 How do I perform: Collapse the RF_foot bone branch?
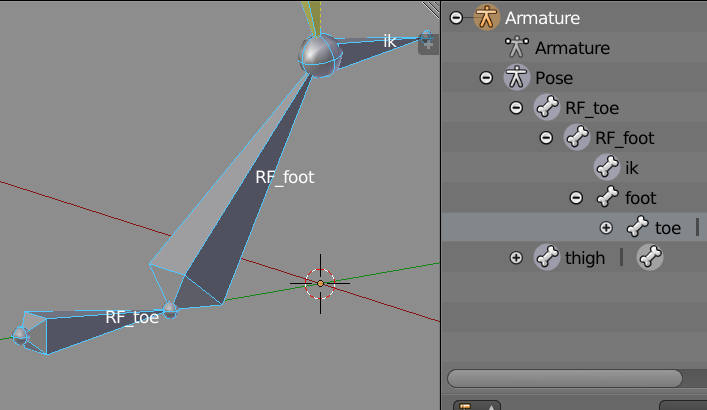click(x=546, y=138)
